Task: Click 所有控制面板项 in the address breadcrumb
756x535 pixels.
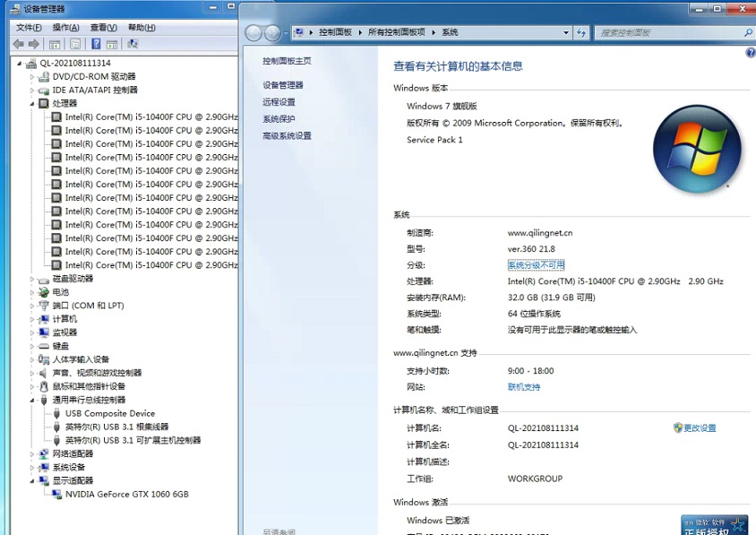Action: 396,32
